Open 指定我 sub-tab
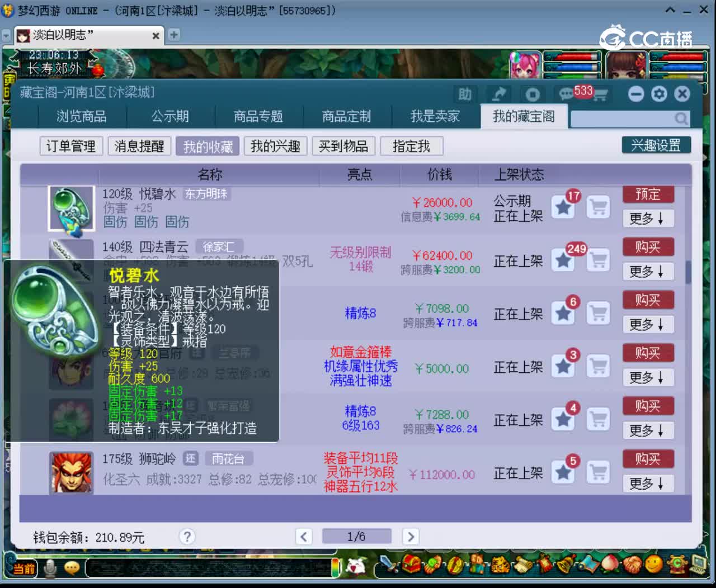 pyautogui.click(x=412, y=146)
